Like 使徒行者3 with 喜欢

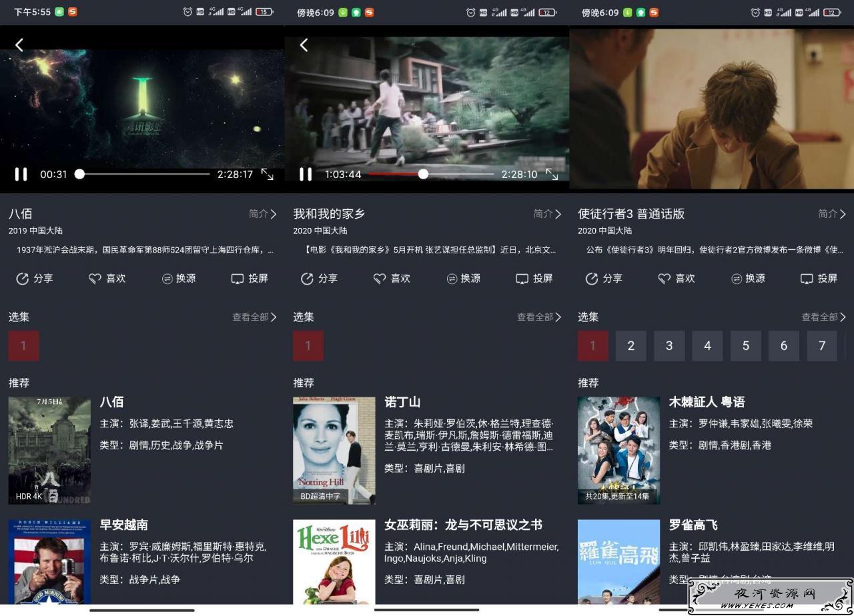tap(677, 279)
